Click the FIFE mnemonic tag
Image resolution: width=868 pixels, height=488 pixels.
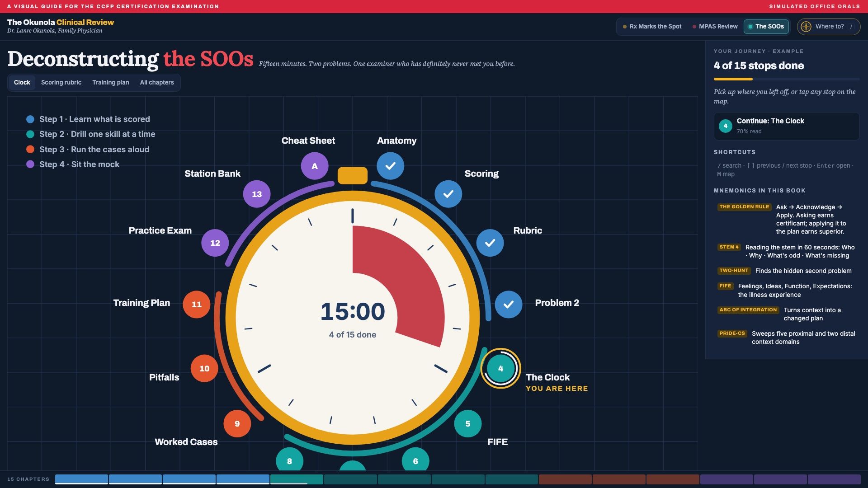pyautogui.click(x=725, y=286)
